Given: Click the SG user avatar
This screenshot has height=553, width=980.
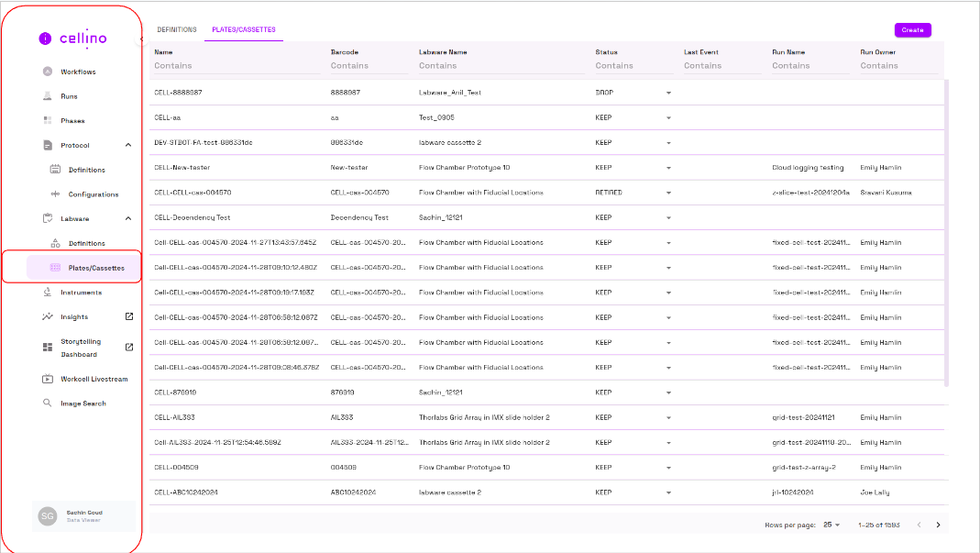Looking at the screenshot, I should (x=47, y=516).
